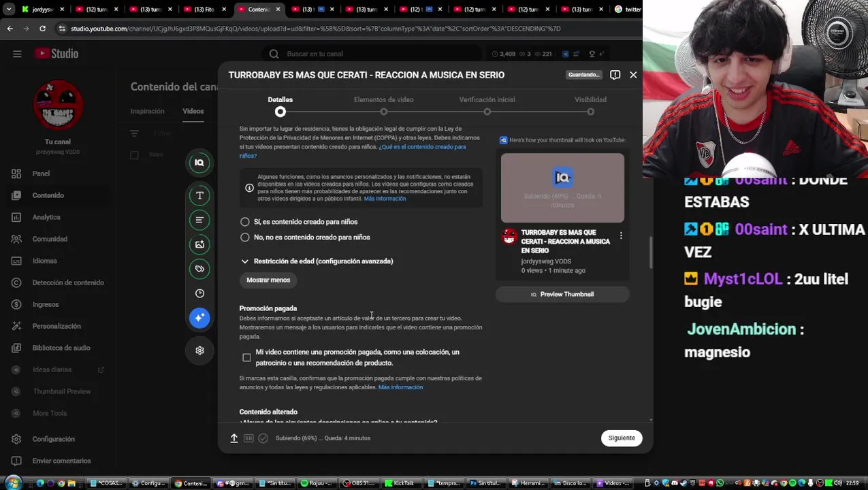Screen dimensions: 868x490
Task: Click the upload arrow icon in dialog footer
Action: pyautogui.click(x=234, y=438)
